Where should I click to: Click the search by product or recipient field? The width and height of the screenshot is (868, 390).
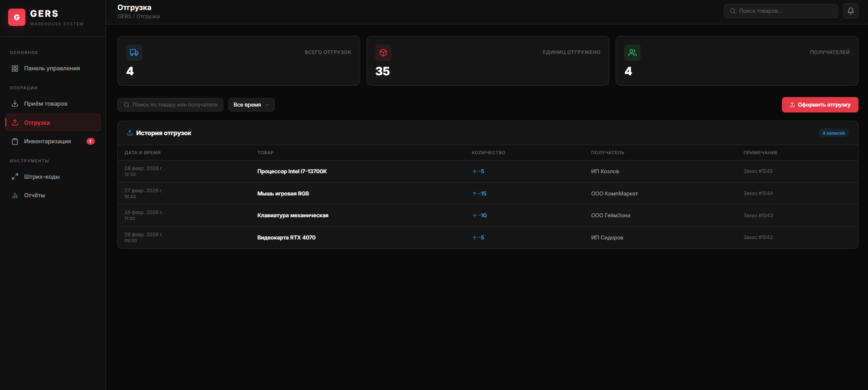click(174, 105)
